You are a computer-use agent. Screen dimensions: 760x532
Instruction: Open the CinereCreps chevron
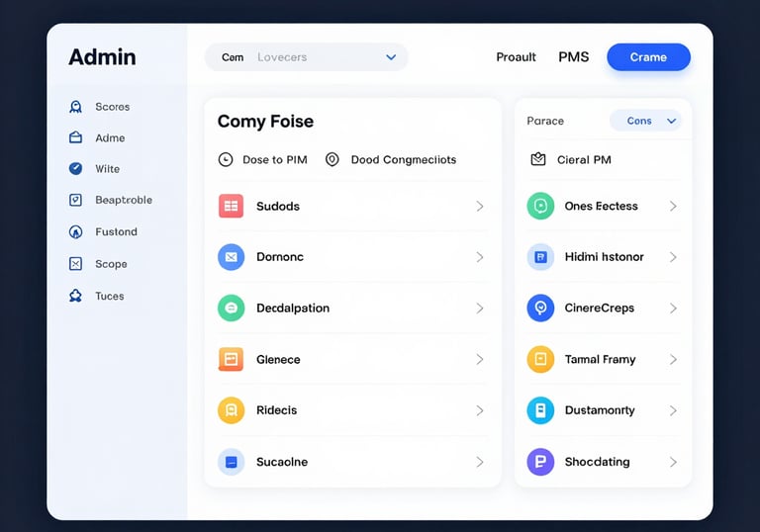point(673,309)
